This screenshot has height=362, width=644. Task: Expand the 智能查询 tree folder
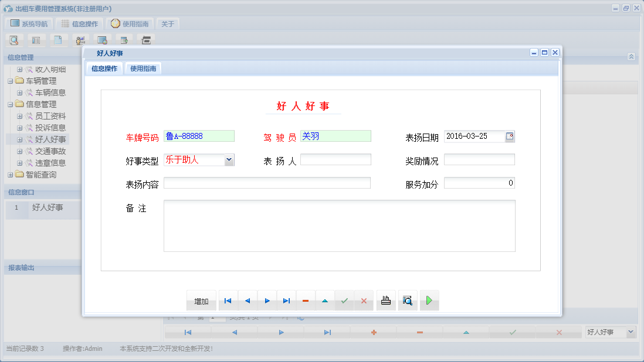click(x=11, y=175)
